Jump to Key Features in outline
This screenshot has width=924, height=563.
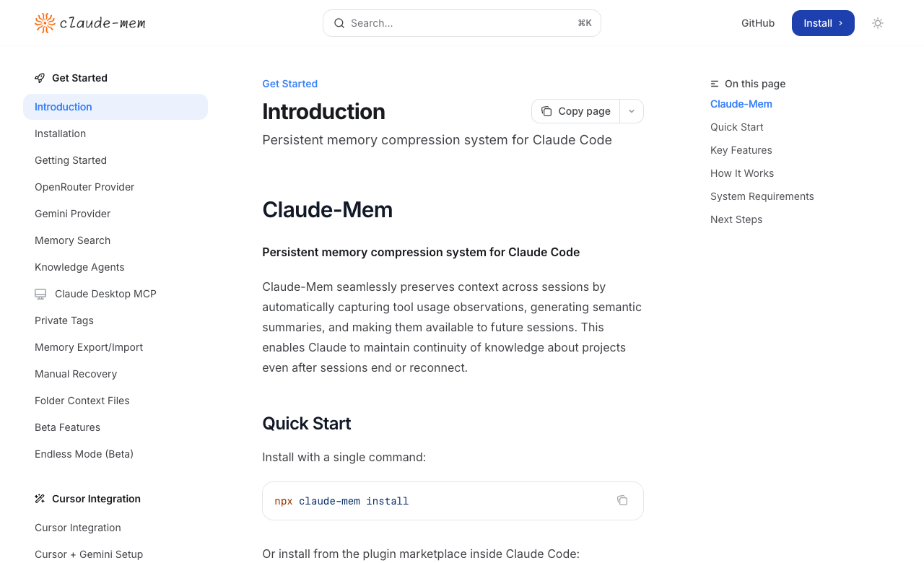click(x=741, y=150)
